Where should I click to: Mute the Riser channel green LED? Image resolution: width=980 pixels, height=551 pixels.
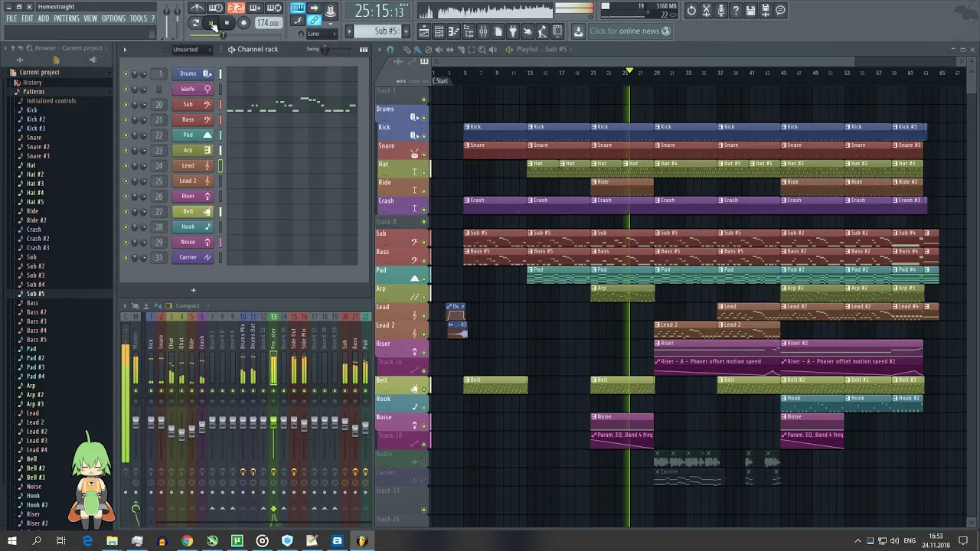126,196
